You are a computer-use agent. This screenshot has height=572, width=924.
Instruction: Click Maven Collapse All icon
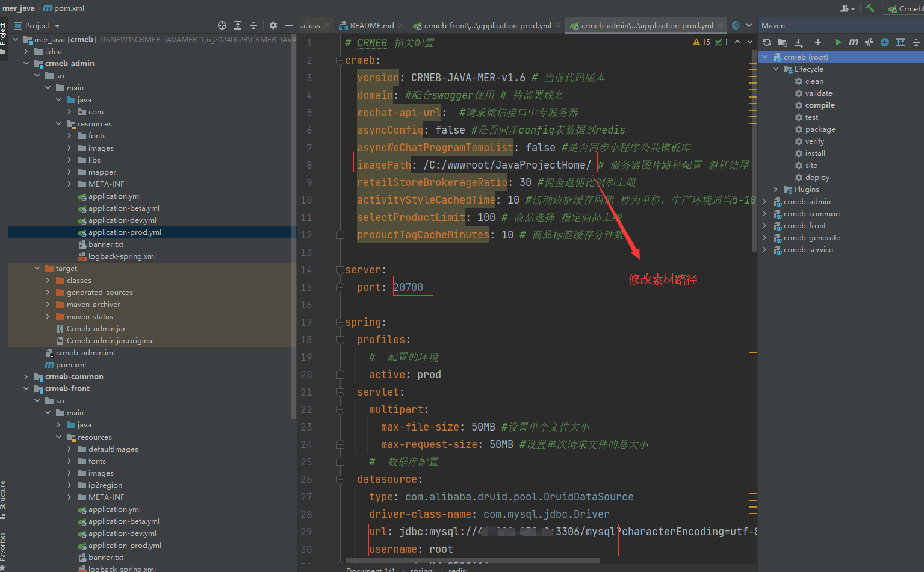pos(916,42)
